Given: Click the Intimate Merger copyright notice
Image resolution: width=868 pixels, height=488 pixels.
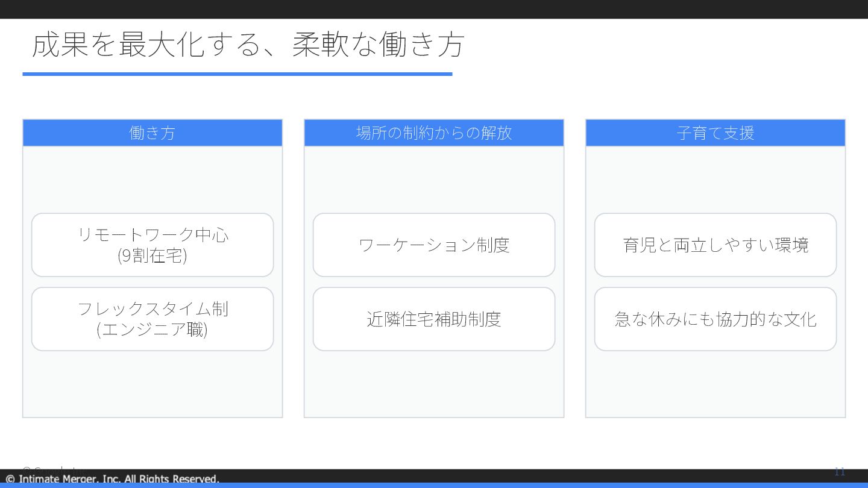Looking at the screenshot, I should pos(113,479).
